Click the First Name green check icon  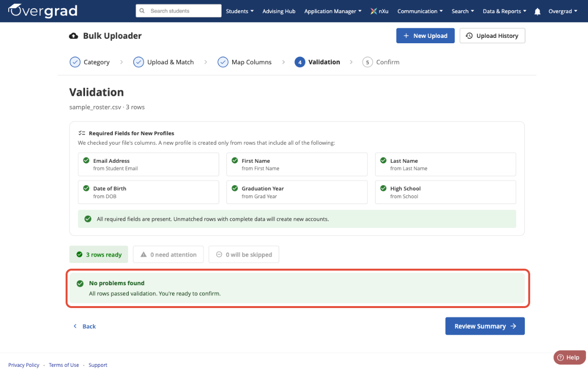235,160
